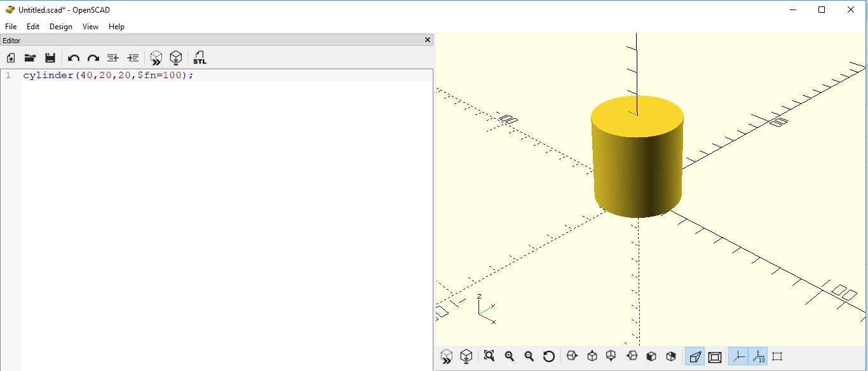Click line 1 of the cylinder code
Screen dimensions: 868x371
coord(108,75)
